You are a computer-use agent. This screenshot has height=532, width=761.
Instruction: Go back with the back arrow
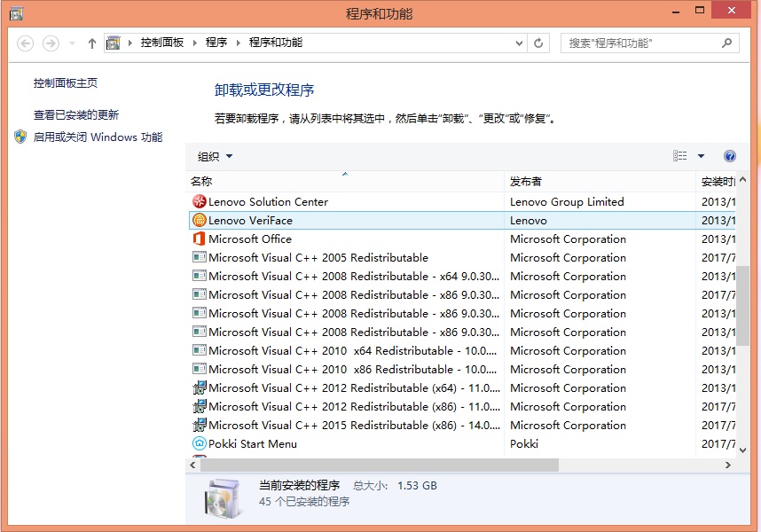tap(25, 43)
